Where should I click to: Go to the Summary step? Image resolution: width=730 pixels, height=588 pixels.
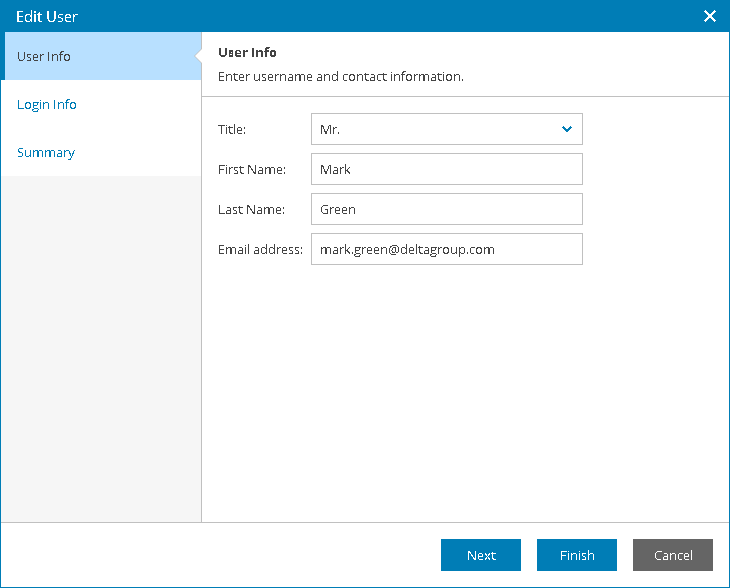[x=46, y=152]
